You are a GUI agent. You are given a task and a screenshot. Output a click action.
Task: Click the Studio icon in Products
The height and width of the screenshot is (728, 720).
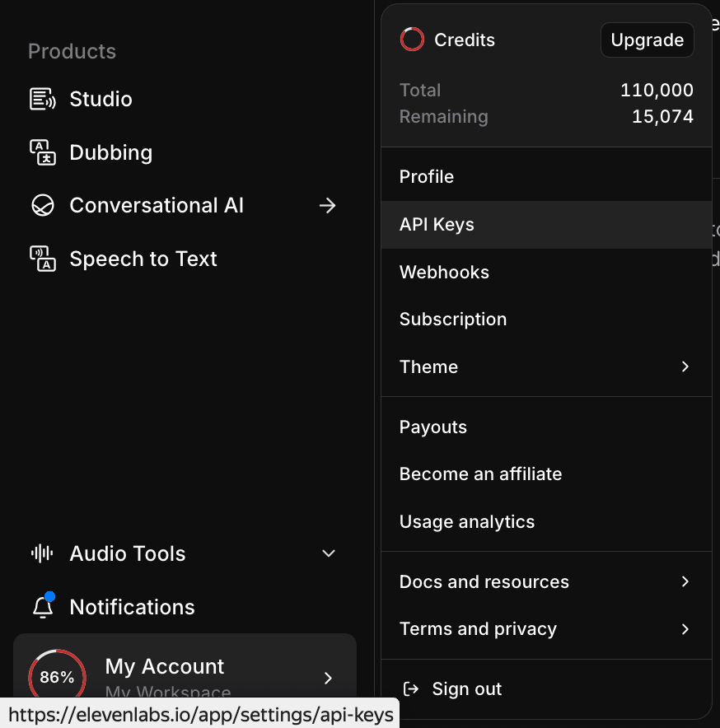(x=43, y=100)
